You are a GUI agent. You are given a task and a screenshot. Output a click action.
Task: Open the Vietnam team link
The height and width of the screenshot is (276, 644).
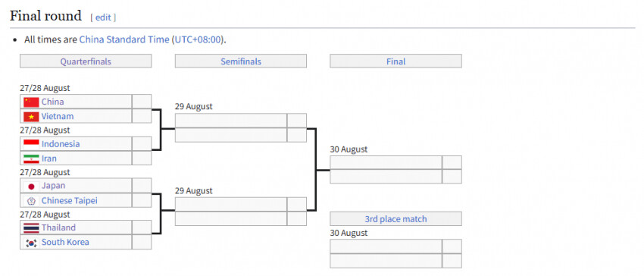(58, 117)
